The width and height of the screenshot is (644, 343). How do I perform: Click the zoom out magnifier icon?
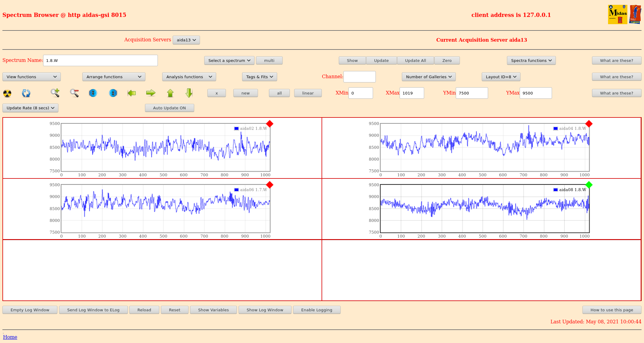tap(74, 93)
